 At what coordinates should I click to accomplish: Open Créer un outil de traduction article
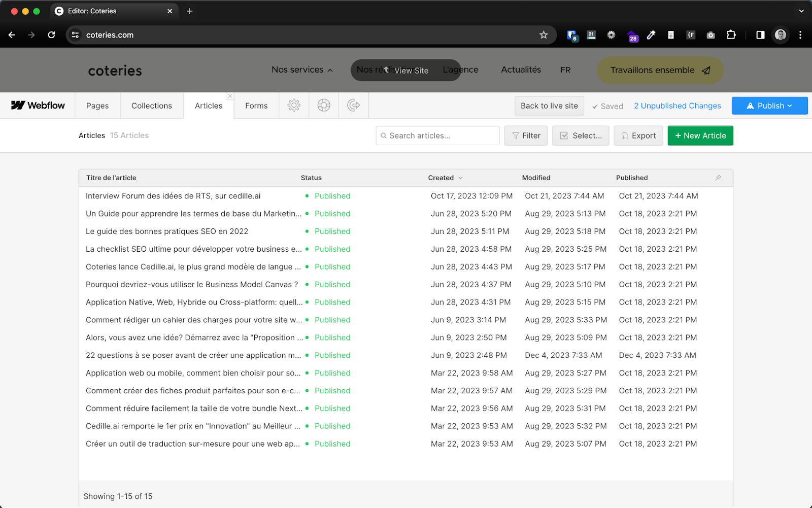193,444
